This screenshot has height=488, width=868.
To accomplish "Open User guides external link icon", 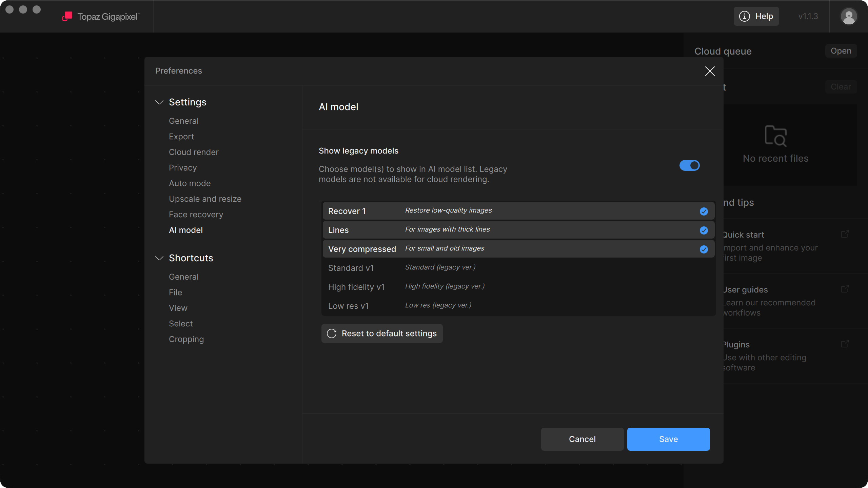I will click(x=845, y=289).
